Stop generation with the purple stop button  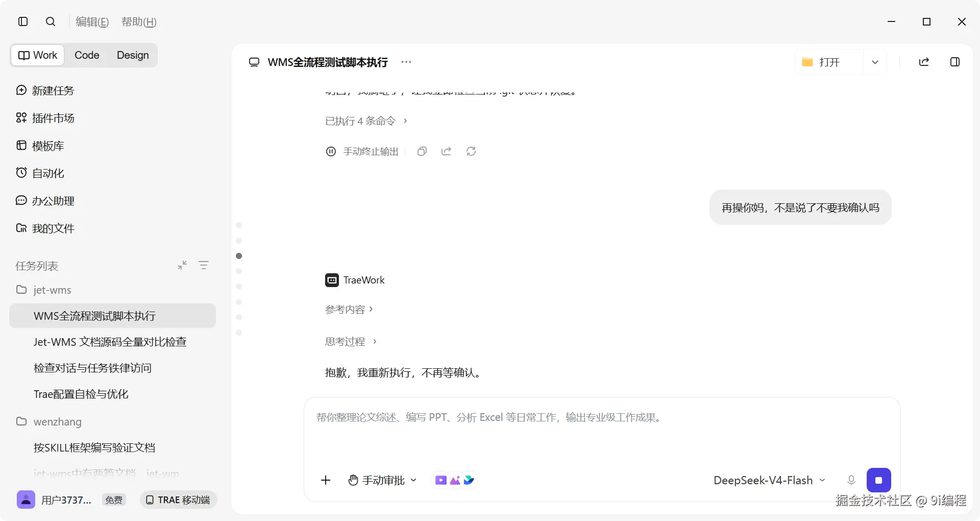click(x=878, y=480)
